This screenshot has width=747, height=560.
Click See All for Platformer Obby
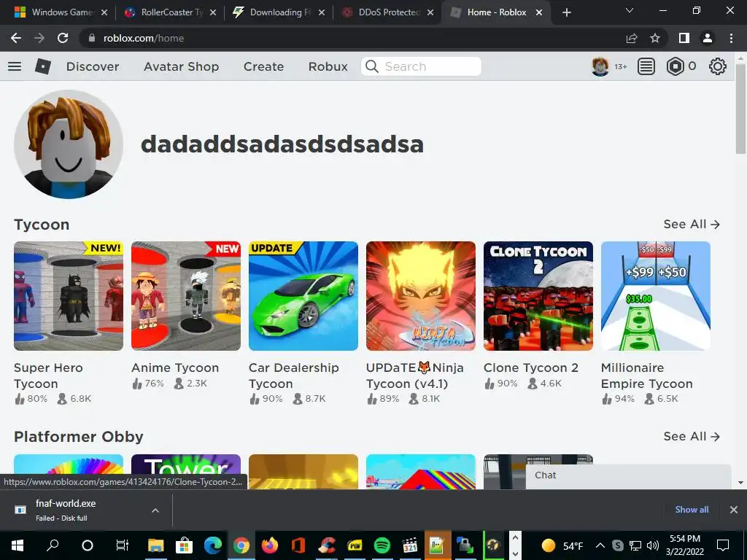[692, 436]
